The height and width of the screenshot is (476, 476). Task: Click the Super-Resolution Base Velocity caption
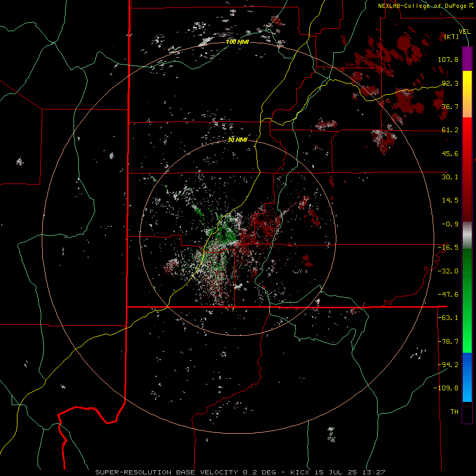(x=241, y=472)
